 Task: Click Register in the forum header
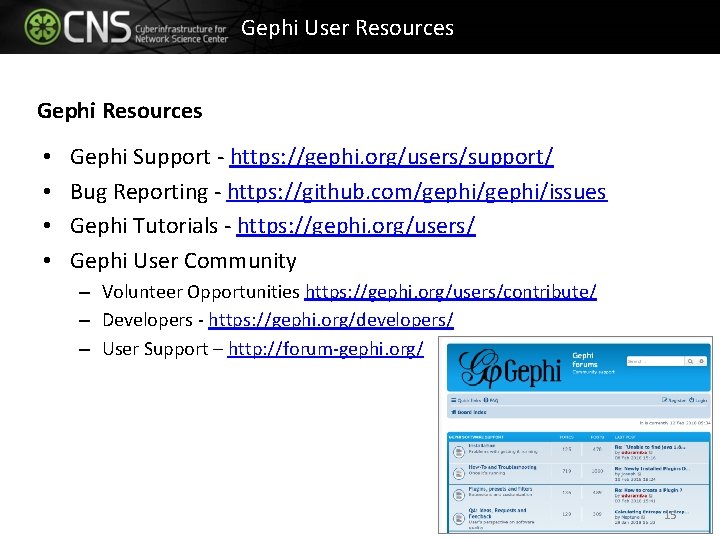click(674, 400)
